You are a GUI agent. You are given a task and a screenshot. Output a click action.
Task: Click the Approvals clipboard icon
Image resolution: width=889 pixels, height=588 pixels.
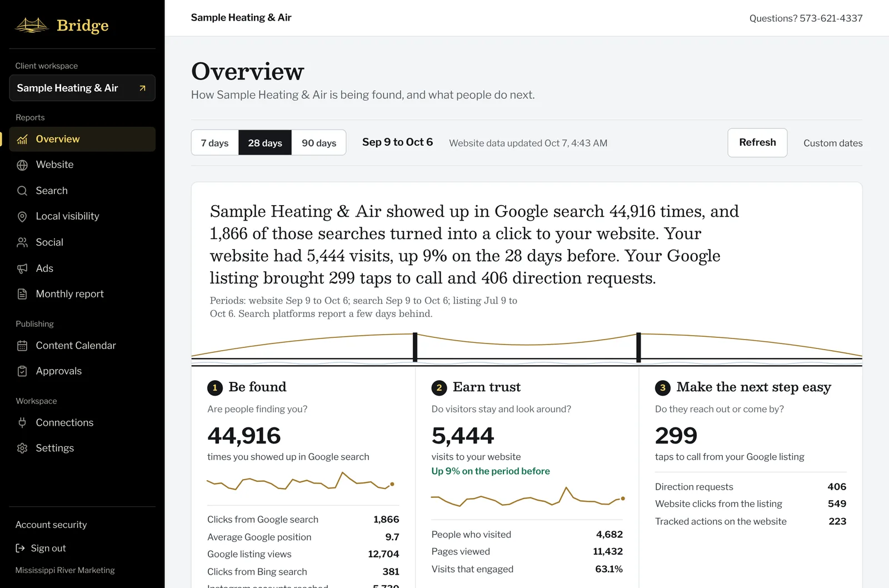click(22, 371)
